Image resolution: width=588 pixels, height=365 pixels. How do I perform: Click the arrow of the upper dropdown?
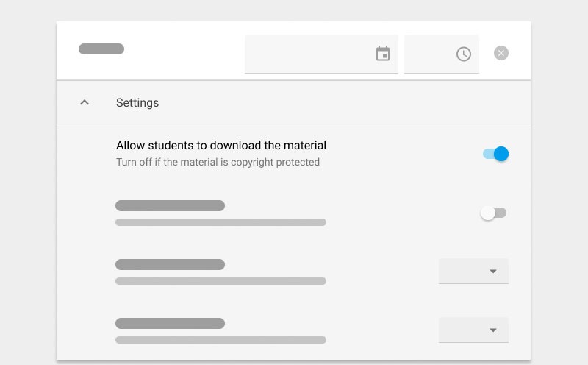[x=493, y=271]
